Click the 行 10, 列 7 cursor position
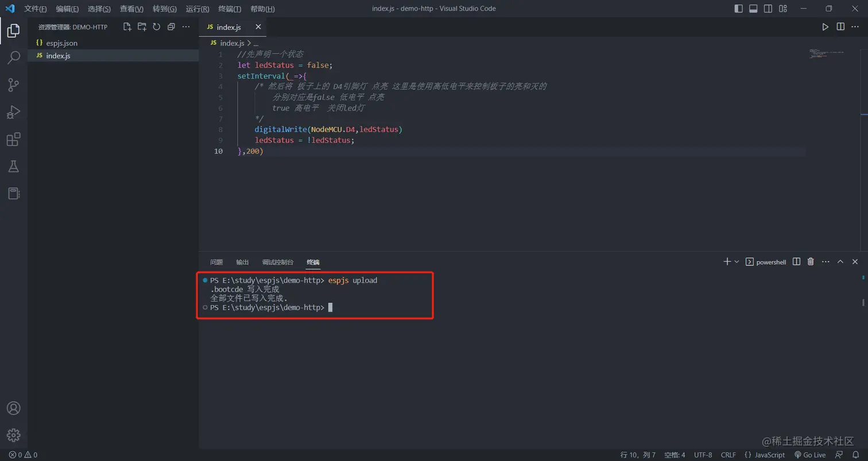 pyautogui.click(x=638, y=455)
